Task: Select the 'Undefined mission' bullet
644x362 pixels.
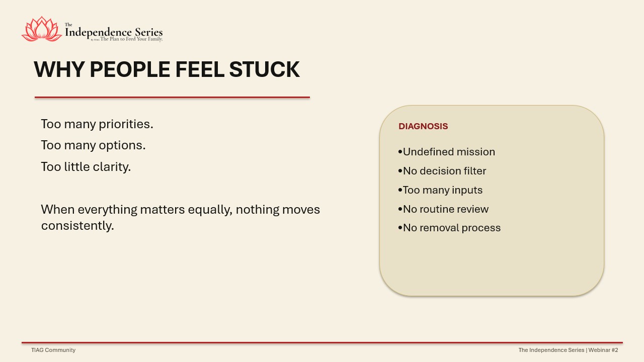Action: point(446,152)
